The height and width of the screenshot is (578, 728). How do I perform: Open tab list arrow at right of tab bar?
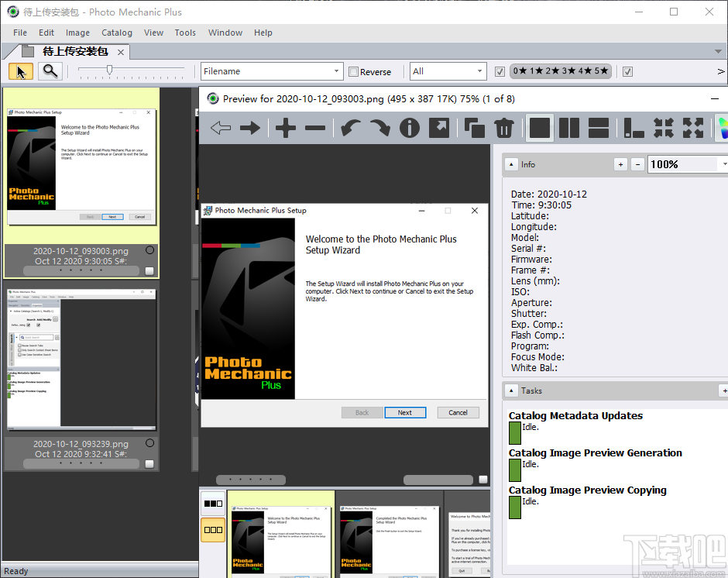pyautogui.click(x=718, y=51)
